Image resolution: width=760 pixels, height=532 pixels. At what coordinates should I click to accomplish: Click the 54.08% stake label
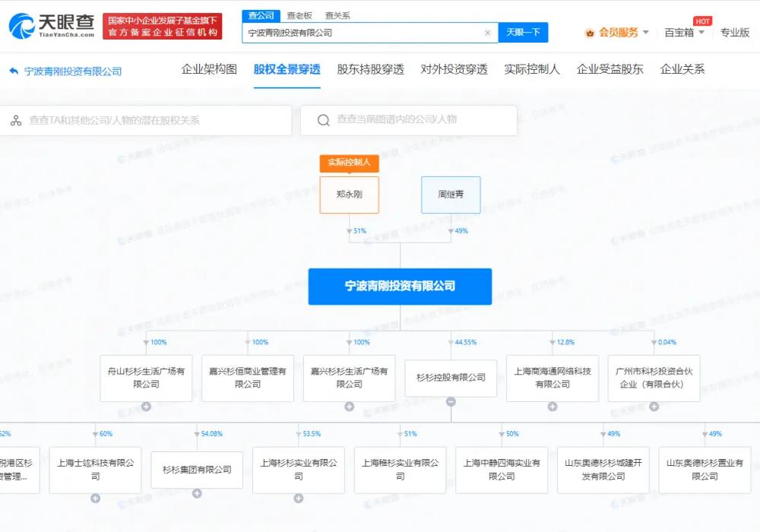pos(212,434)
